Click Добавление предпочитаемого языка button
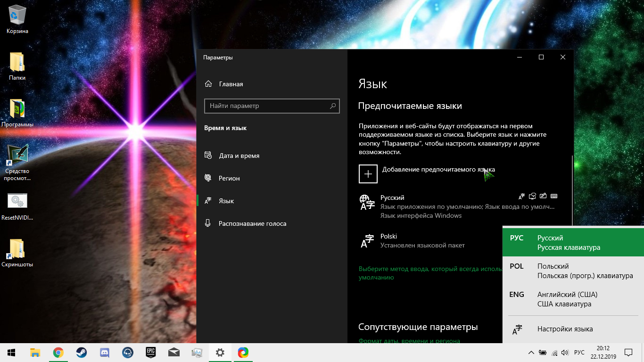Viewport: 644px width, 362px height. [427, 174]
